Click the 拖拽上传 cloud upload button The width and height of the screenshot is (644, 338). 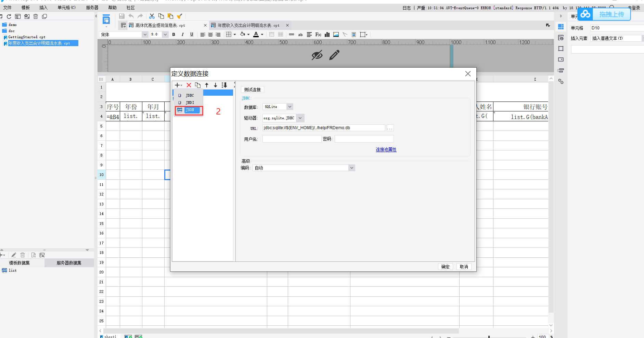coord(604,14)
